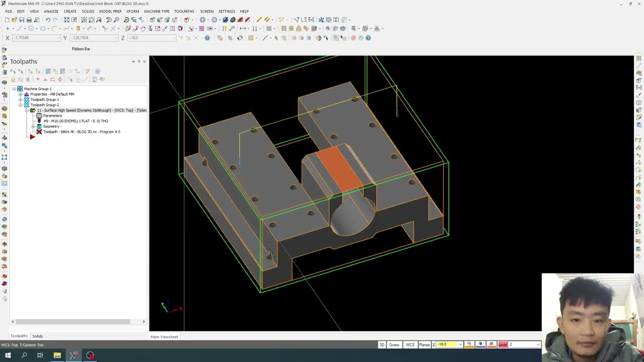Click the Fit to screen icon
Image resolution: width=644 pixels, height=362 pixels.
66,20
